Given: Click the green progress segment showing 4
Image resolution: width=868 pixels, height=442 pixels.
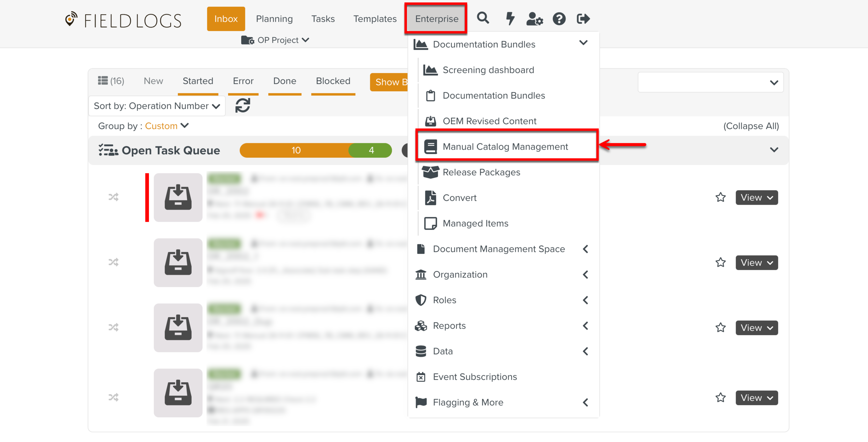Looking at the screenshot, I should (371, 150).
